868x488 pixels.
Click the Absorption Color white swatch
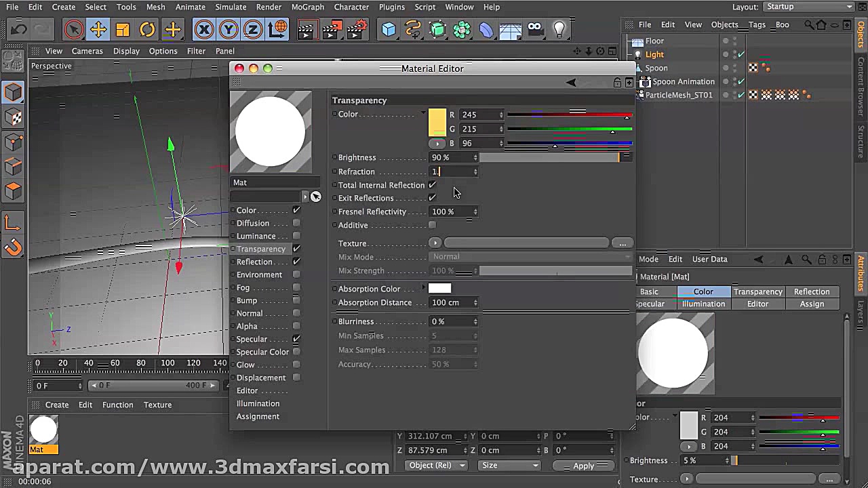(439, 288)
